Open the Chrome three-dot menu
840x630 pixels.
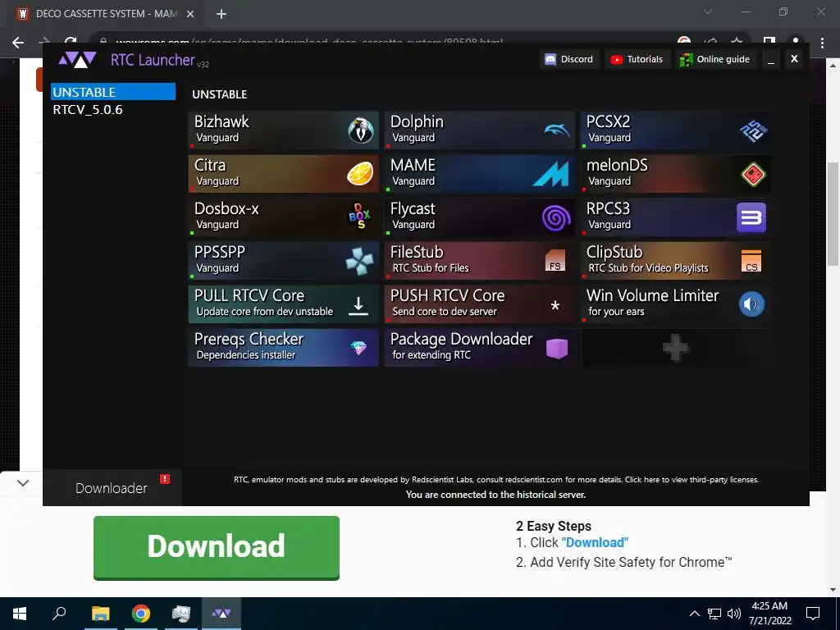[822, 43]
